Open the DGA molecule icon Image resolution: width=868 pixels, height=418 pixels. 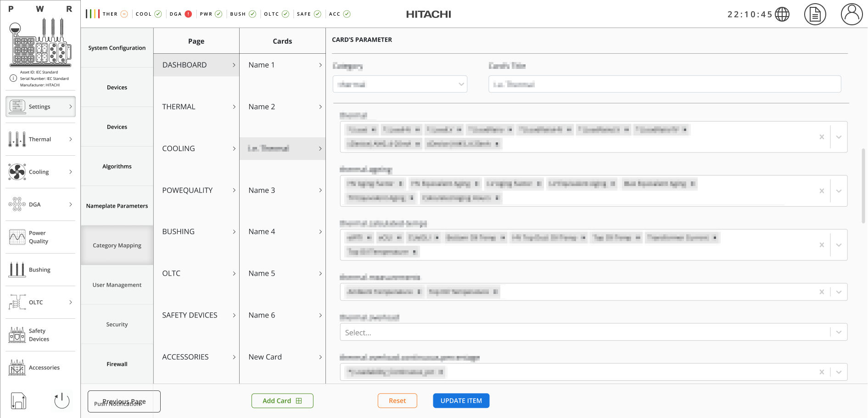pyautogui.click(x=17, y=204)
